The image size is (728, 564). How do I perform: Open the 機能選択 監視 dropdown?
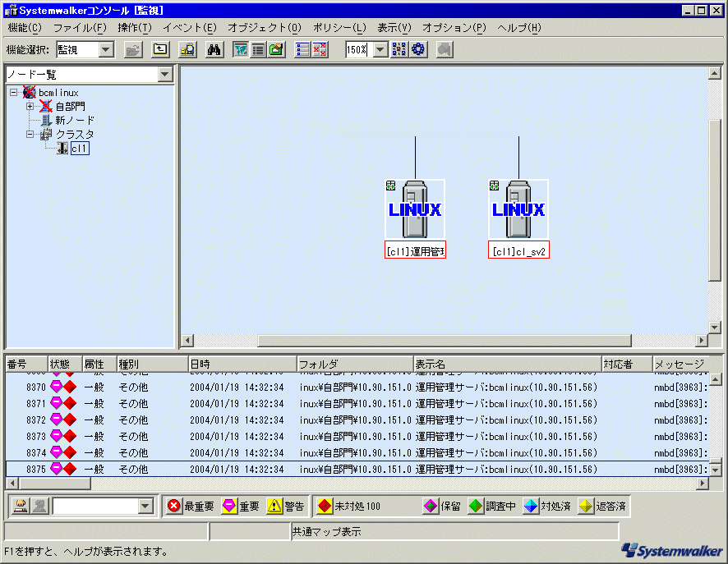click(107, 50)
